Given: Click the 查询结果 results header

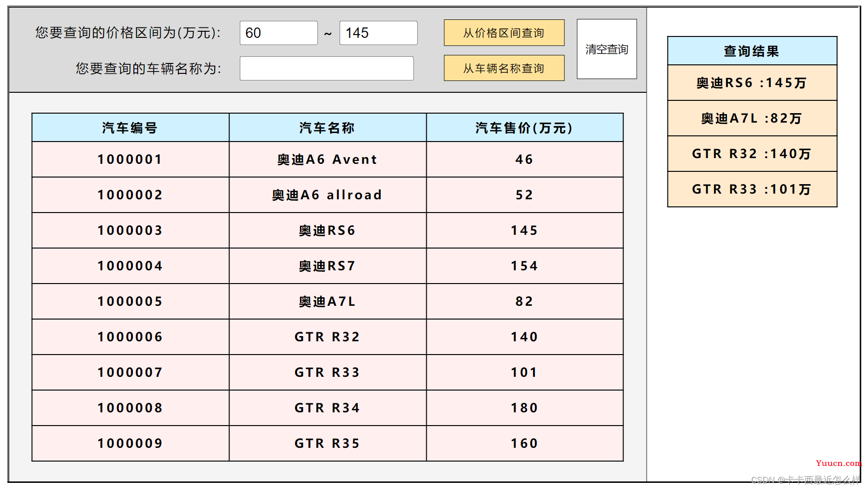Looking at the screenshot, I should point(752,51).
